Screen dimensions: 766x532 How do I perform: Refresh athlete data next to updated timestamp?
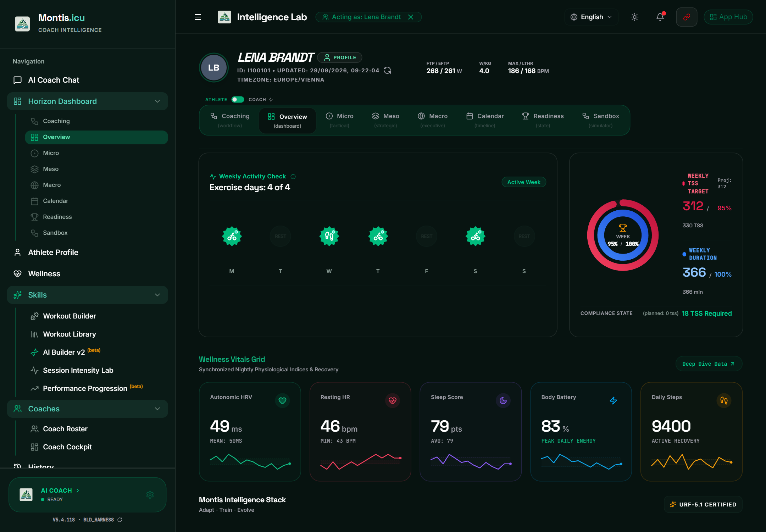click(388, 70)
